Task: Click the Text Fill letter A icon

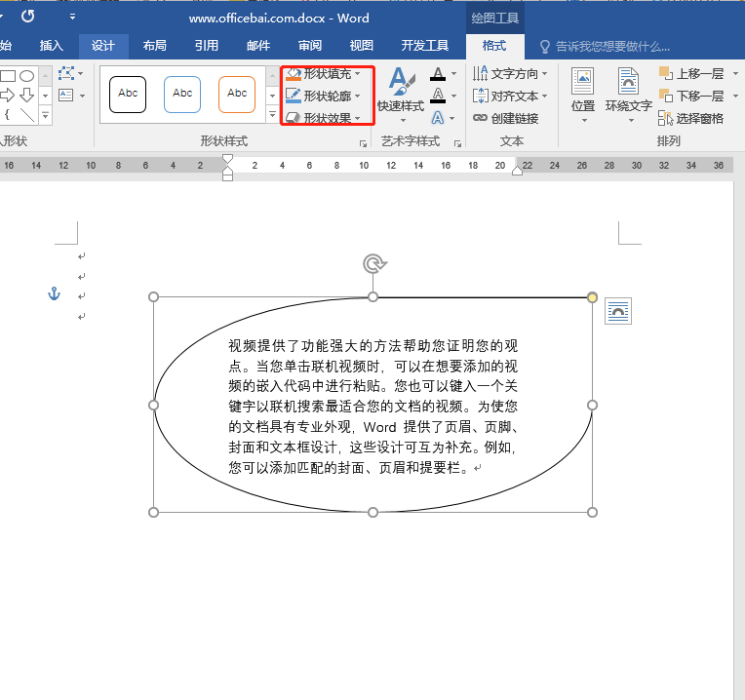Action: 438,74
